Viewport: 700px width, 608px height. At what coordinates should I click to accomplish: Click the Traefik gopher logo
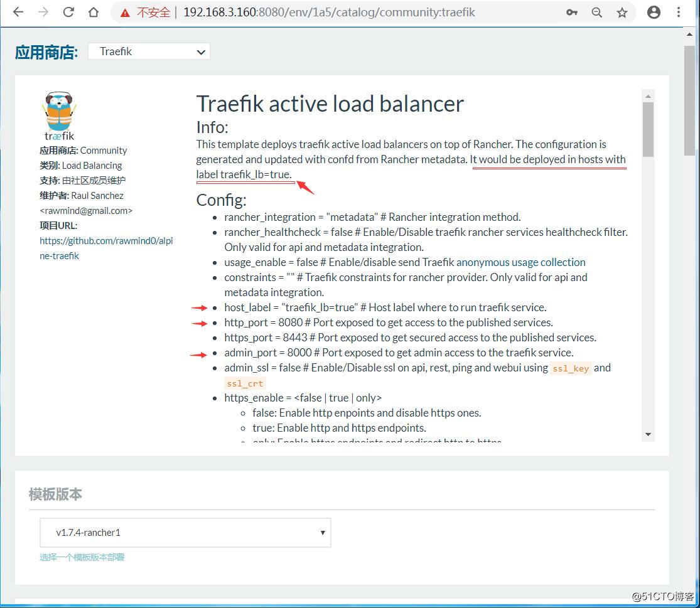[x=60, y=116]
